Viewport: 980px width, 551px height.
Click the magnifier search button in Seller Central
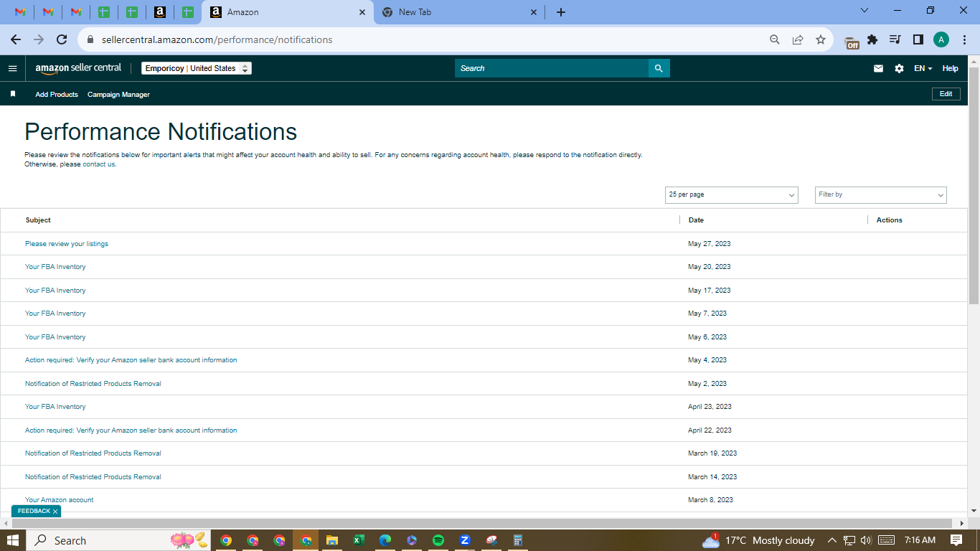tap(659, 68)
